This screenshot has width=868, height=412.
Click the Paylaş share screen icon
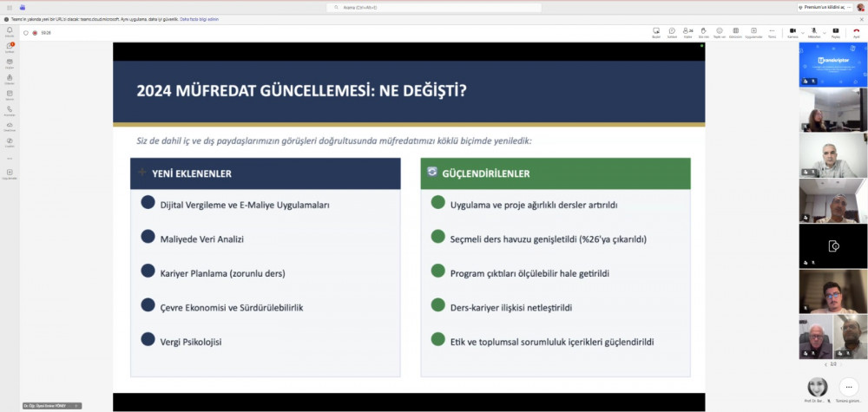click(x=836, y=32)
